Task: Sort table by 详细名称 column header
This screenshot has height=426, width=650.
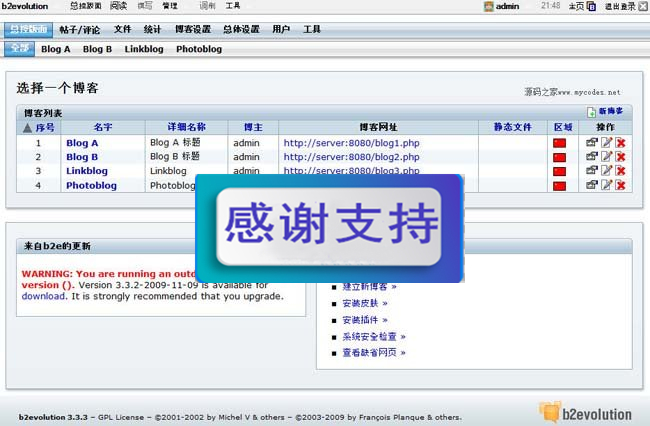Action: [187, 127]
